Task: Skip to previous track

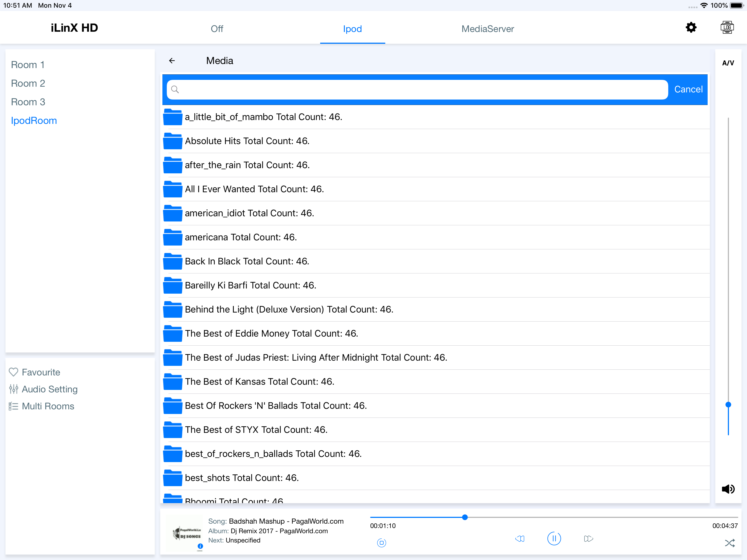Action: tap(520, 539)
